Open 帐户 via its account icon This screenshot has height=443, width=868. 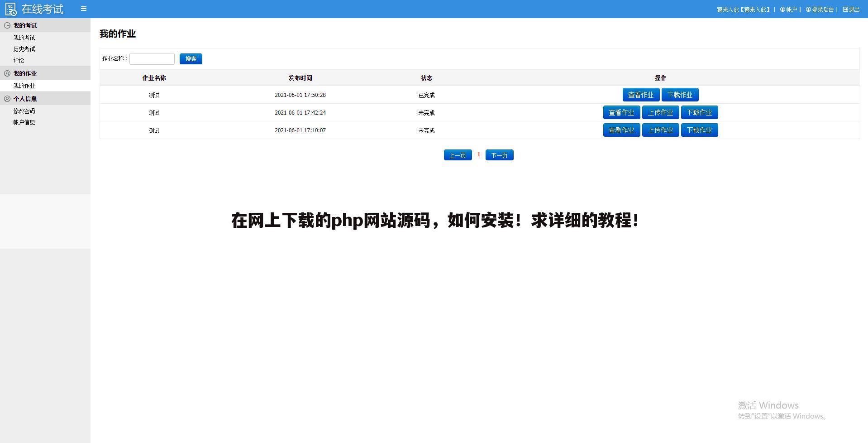(782, 9)
